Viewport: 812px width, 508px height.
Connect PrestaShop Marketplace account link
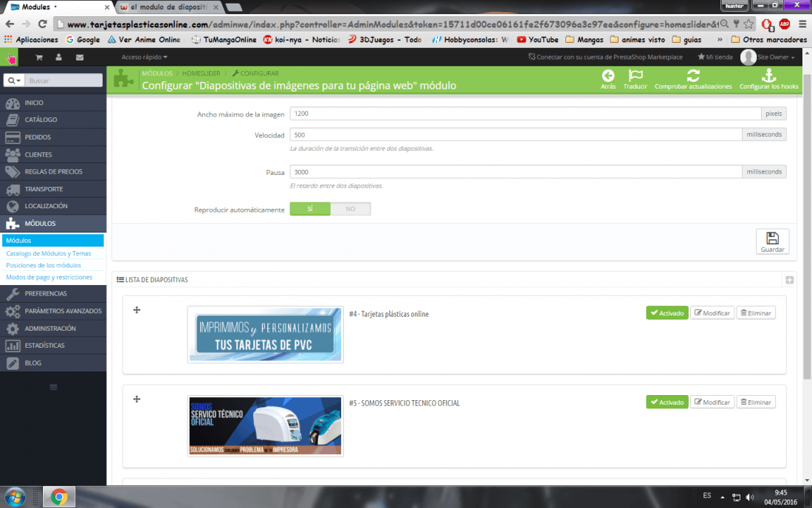click(x=605, y=57)
